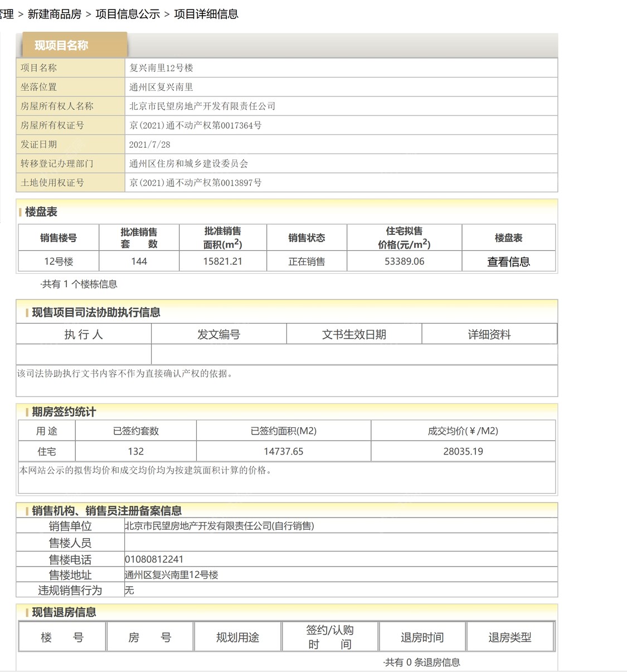The height and width of the screenshot is (672, 627).
Task: Click 共有 1 个楼栋信息 summary text
Action: (79, 284)
